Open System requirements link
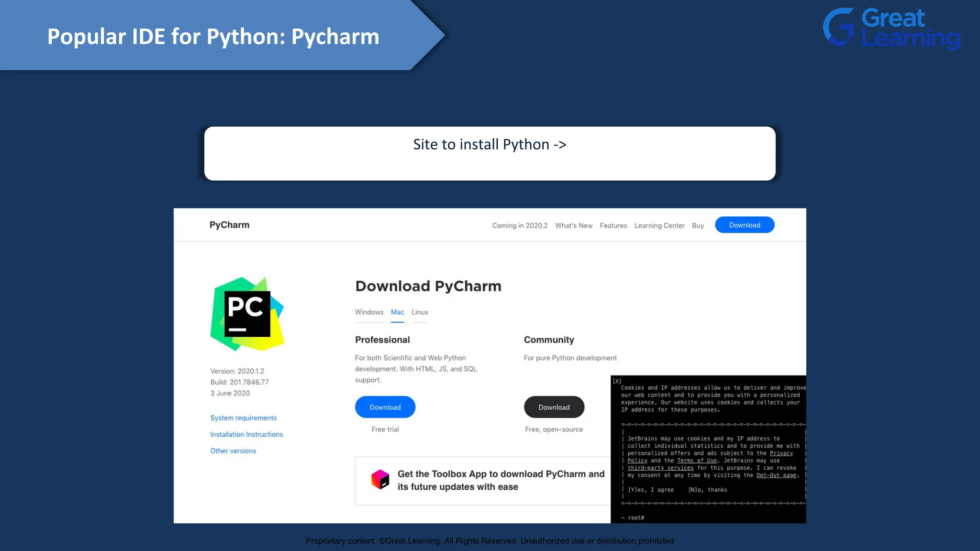The image size is (980, 551). 244,418
